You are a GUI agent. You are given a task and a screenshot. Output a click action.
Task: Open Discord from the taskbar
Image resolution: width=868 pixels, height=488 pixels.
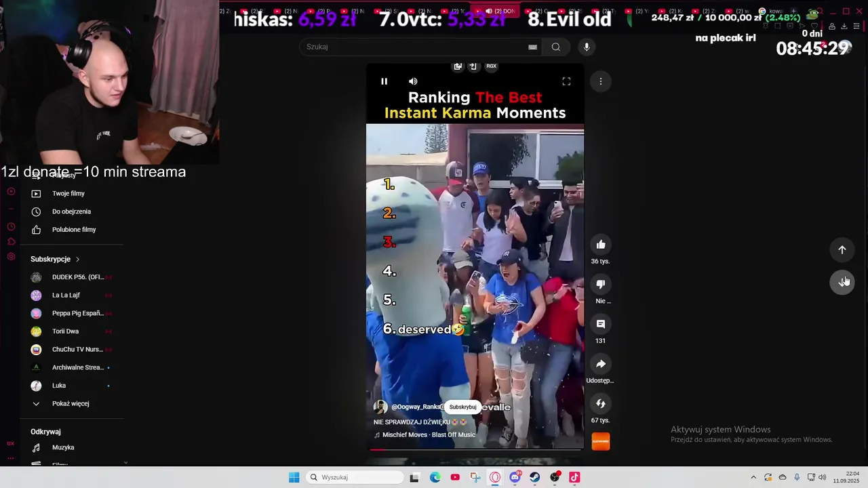click(x=515, y=477)
